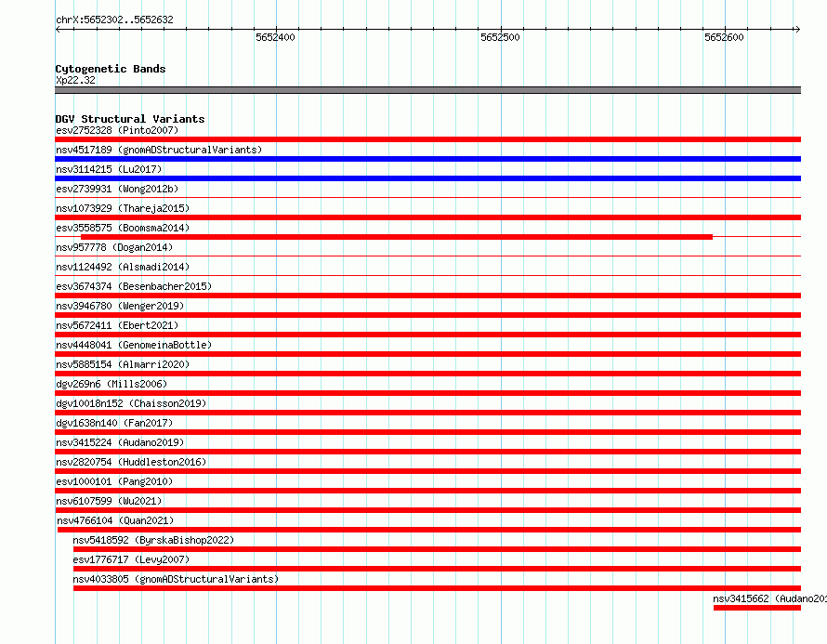Click ruler tick label 5652600
Viewport: 827px width, 644px height.
(x=724, y=37)
